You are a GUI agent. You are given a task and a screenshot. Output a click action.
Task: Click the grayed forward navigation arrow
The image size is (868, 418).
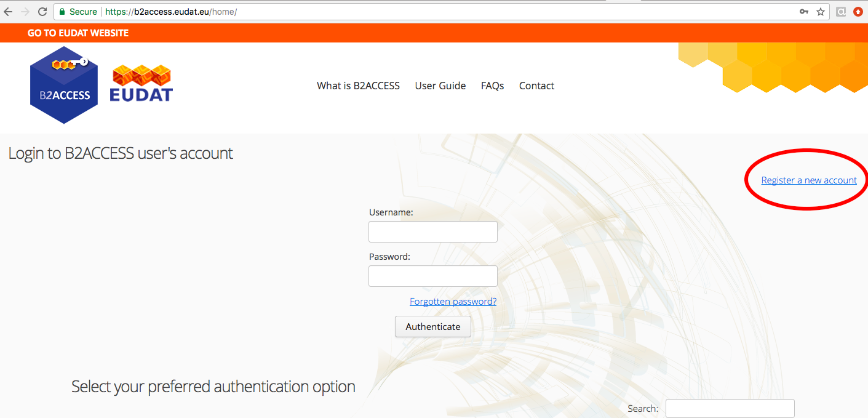(26, 11)
